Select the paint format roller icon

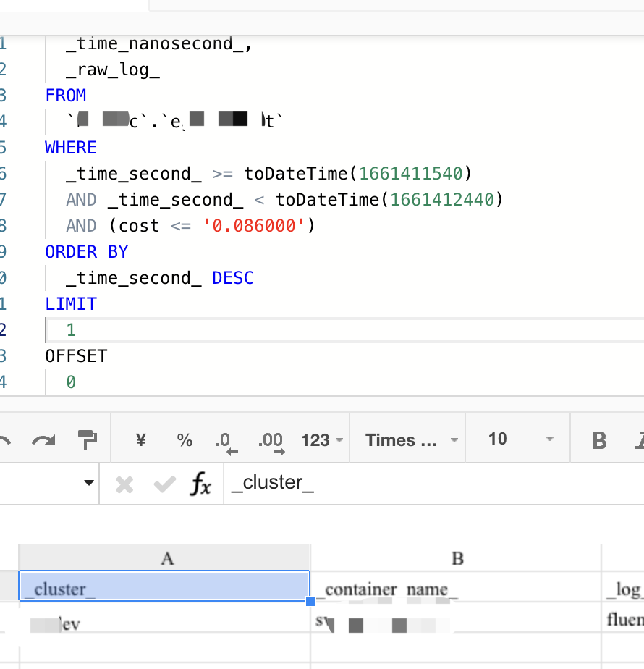click(88, 440)
